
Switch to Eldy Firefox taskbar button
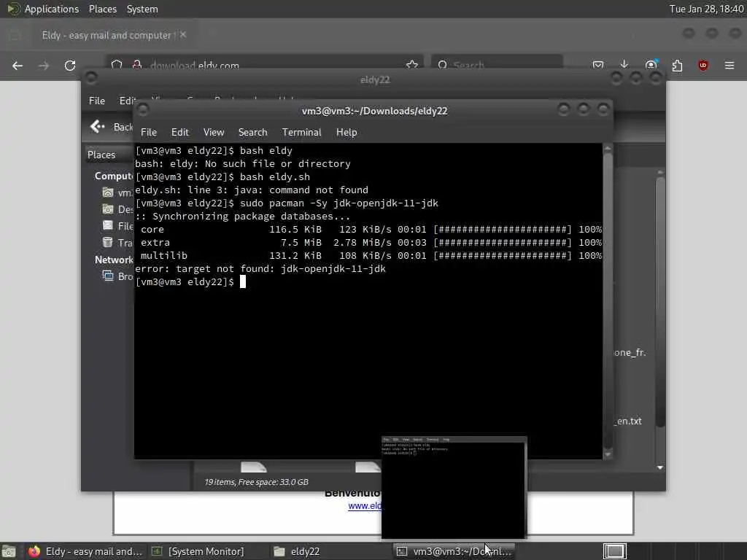86,551
